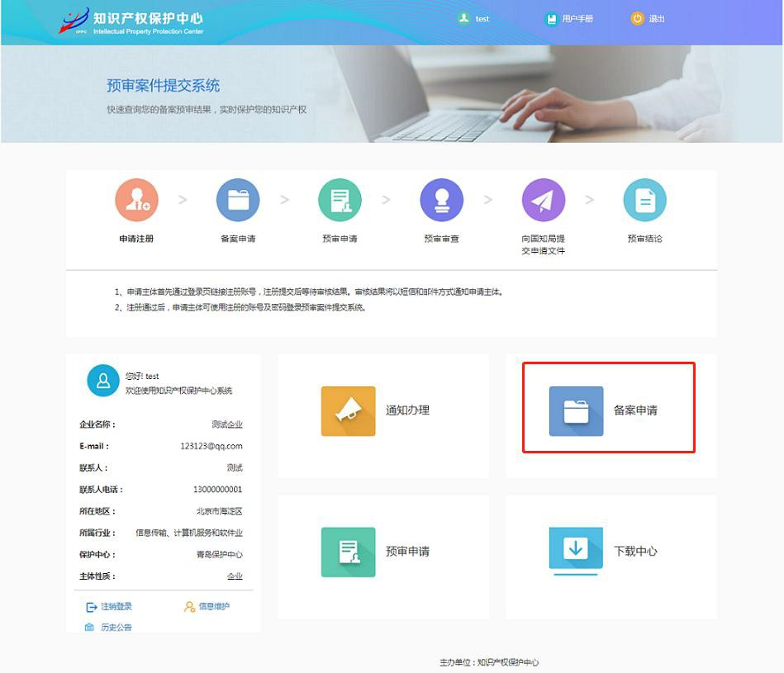Click 退出 to log out

click(x=653, y=17)
